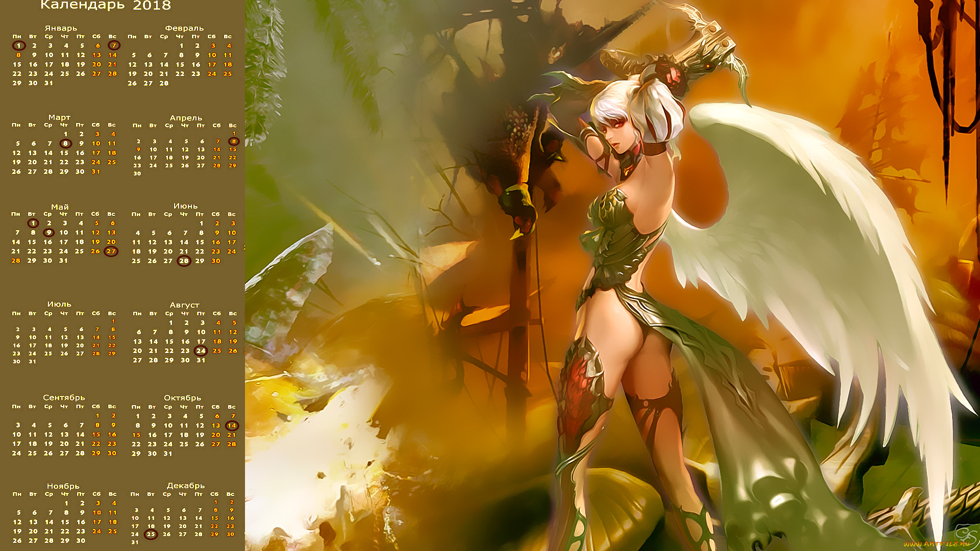Click the Календарь 2018 title

coord(105,6)
